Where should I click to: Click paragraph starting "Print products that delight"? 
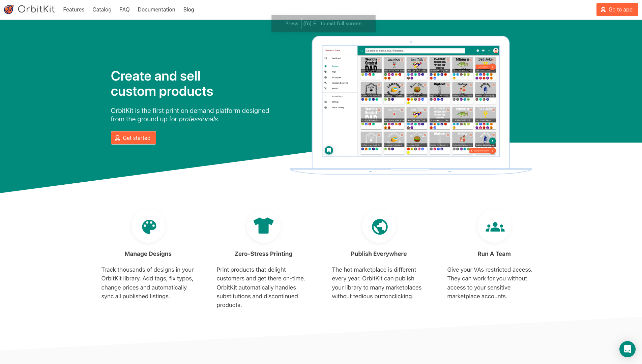(261, 287)
